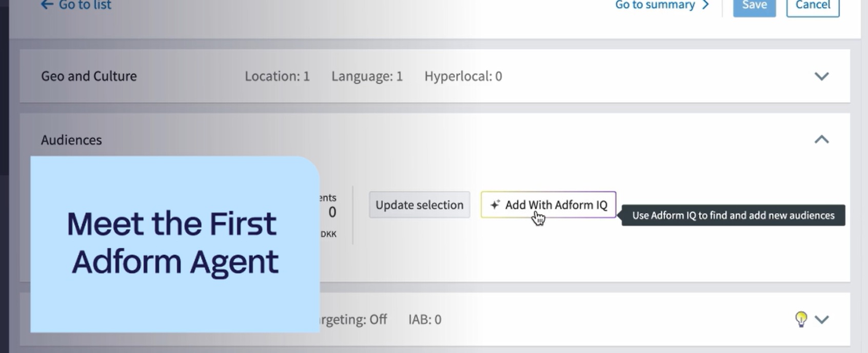The width and height of the screenshot is (868, 353).
Task: Open the Go to list link
Action: pyautogui.click(x=85, y=5)
